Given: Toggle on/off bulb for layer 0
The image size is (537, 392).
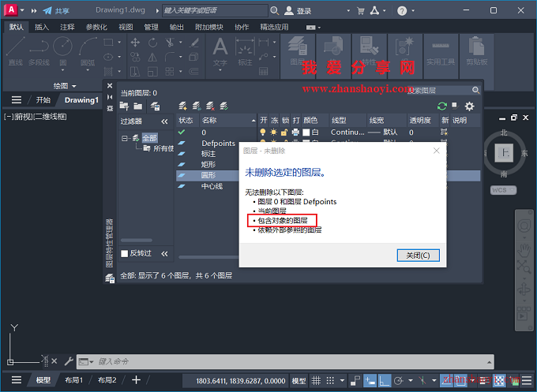Looking at the screenshot, I should [264, 133].
